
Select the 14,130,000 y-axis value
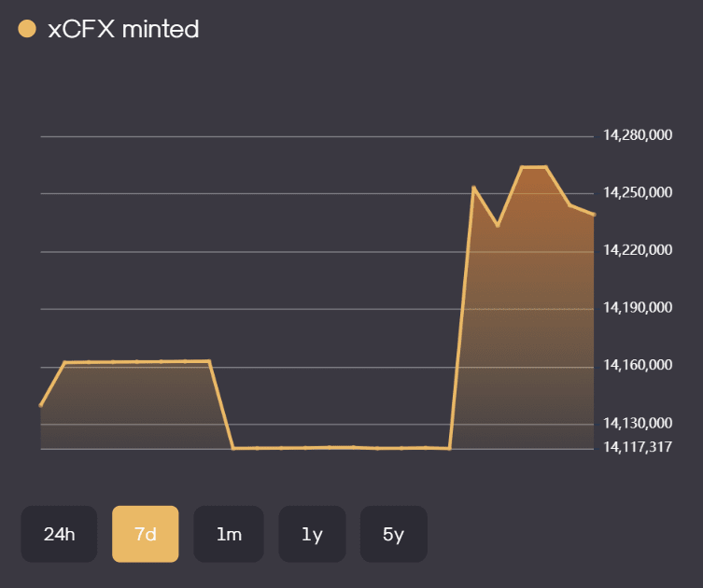[637, 423]
